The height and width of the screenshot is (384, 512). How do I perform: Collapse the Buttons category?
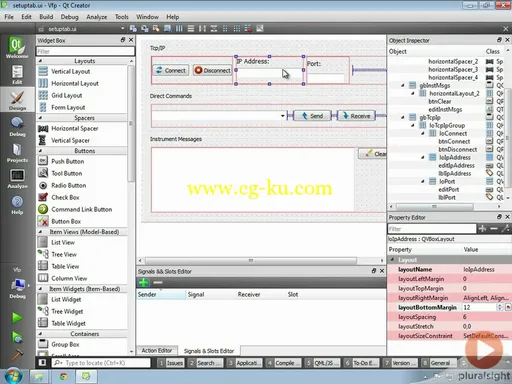pyautogui.click(x=40, y=151)
